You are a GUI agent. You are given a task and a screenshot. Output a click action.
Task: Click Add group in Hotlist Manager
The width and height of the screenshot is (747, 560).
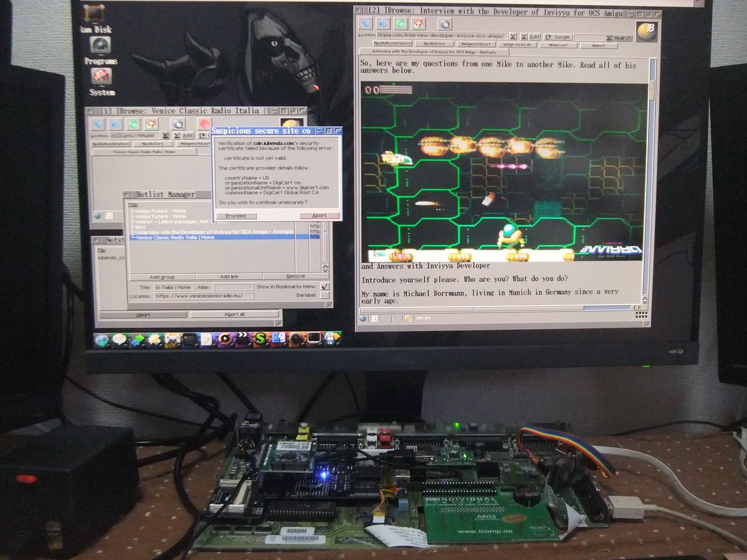[x=162, y=277]
